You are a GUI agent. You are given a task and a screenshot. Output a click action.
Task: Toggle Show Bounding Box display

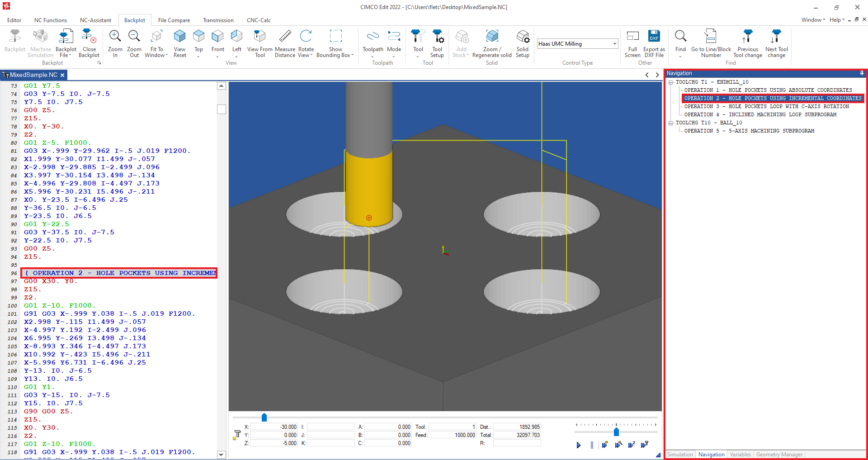pyautogui.click(x=335, y=43)
